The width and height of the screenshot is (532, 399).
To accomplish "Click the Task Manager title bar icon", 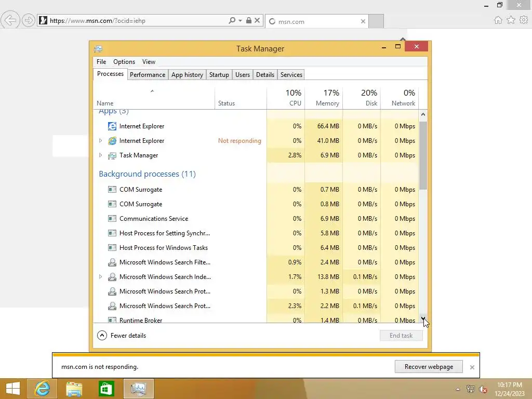I will click(98, 49).
